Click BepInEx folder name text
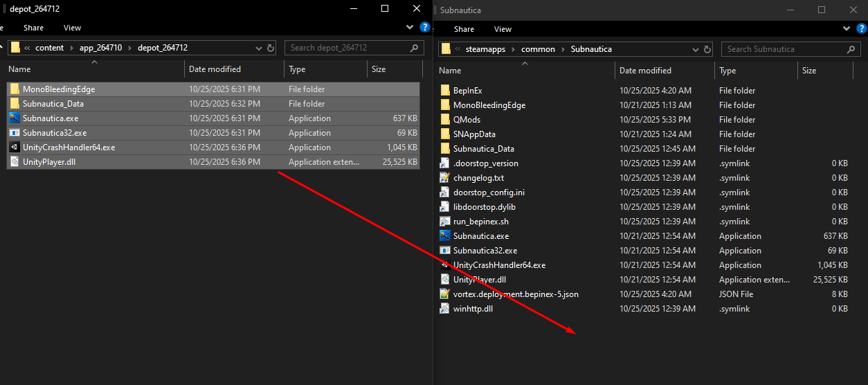Screen dimensions: 868x385 pyautogui.click(x=467, y=91)
